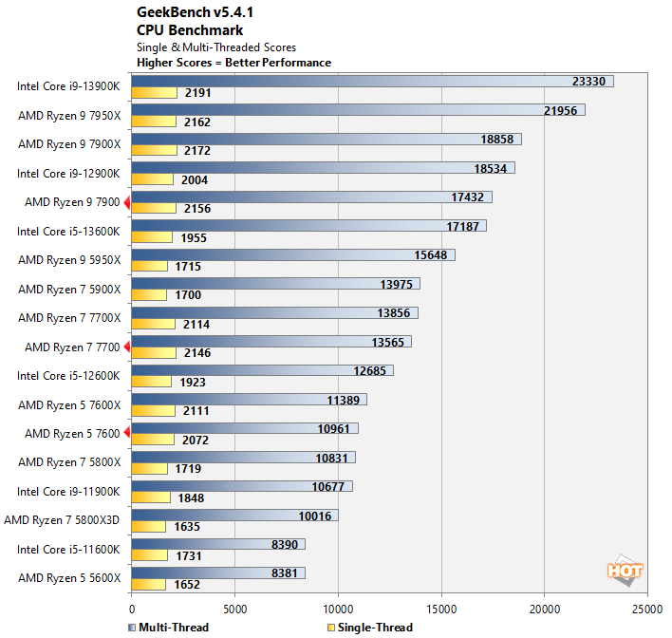Viewport: 672px width, 638px height.
Task: Click the Multi-Thread legend color square
Action: click(132, 628)
